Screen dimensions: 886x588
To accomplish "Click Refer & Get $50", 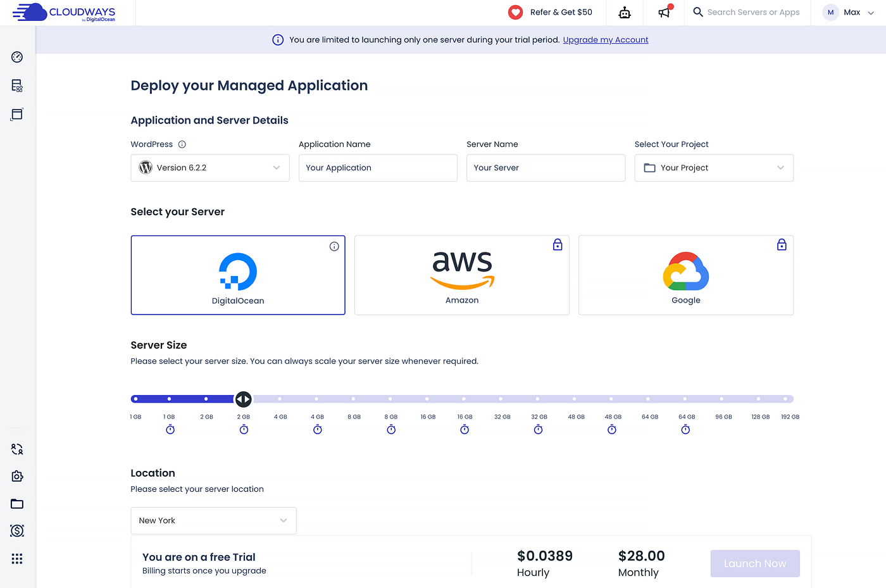I will [561, 12].
